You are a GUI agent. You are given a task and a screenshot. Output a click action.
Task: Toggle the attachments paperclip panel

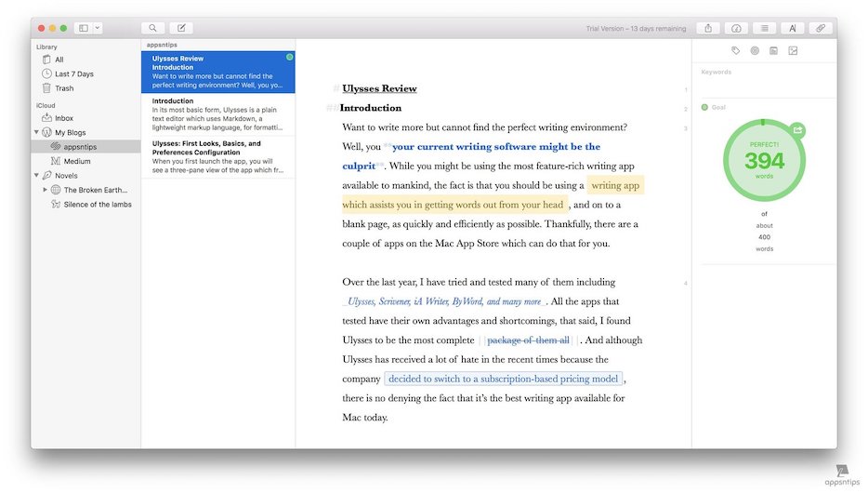point(821,29)
